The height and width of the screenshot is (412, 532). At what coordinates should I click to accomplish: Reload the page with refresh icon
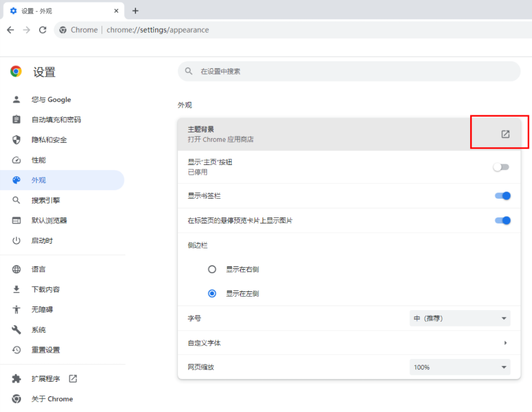(43, 30)
